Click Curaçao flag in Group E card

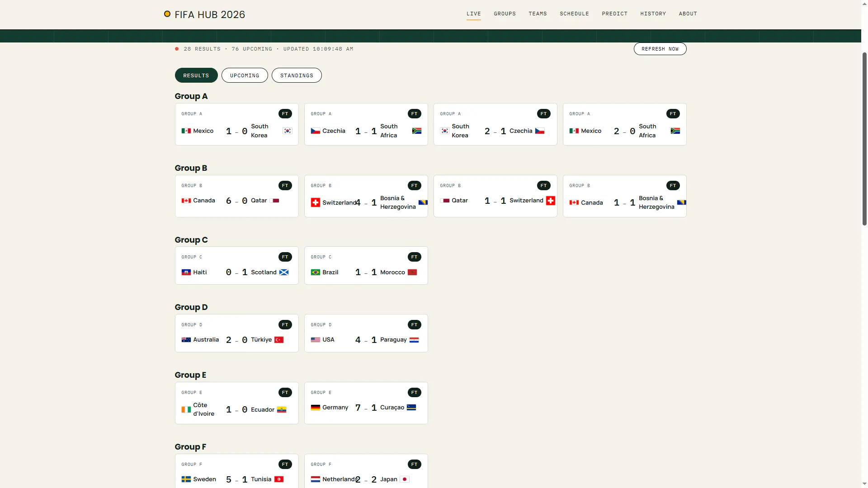(x=411, y=408)
